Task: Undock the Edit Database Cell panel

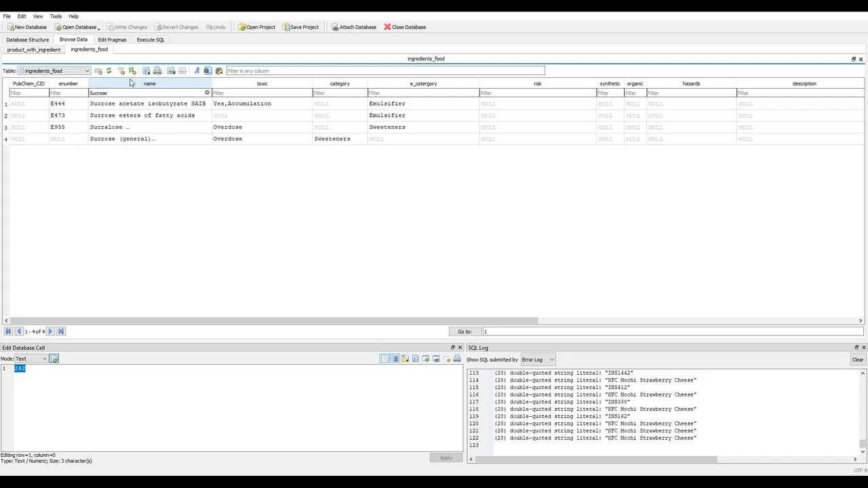Action: pos(453,348)
